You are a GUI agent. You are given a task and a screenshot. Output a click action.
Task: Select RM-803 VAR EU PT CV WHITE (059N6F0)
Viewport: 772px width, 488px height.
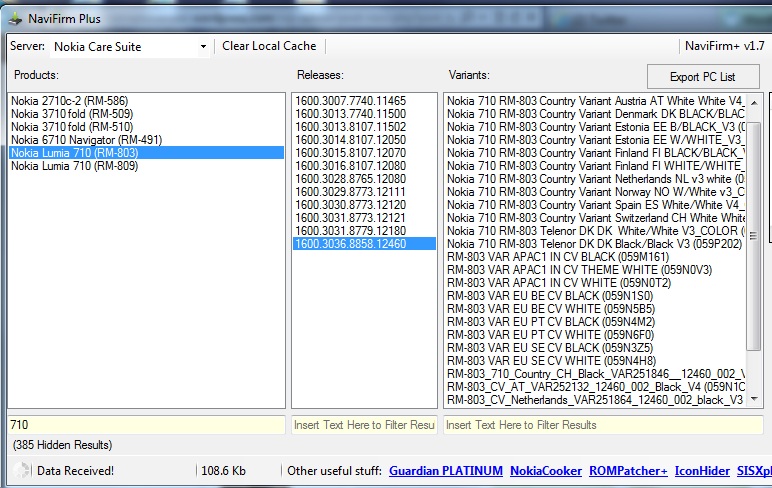[596, 335]
